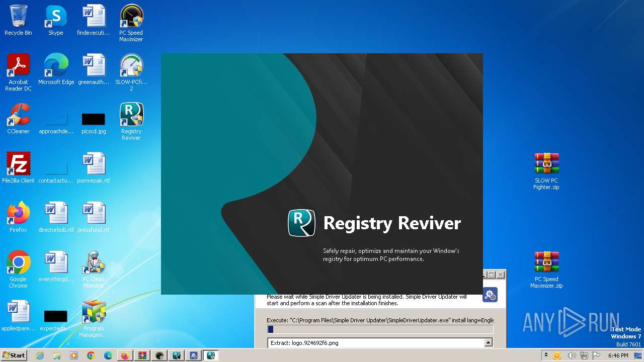
Task: Open the FileZilla Client desktop shortcut
Action: [18, 168]
